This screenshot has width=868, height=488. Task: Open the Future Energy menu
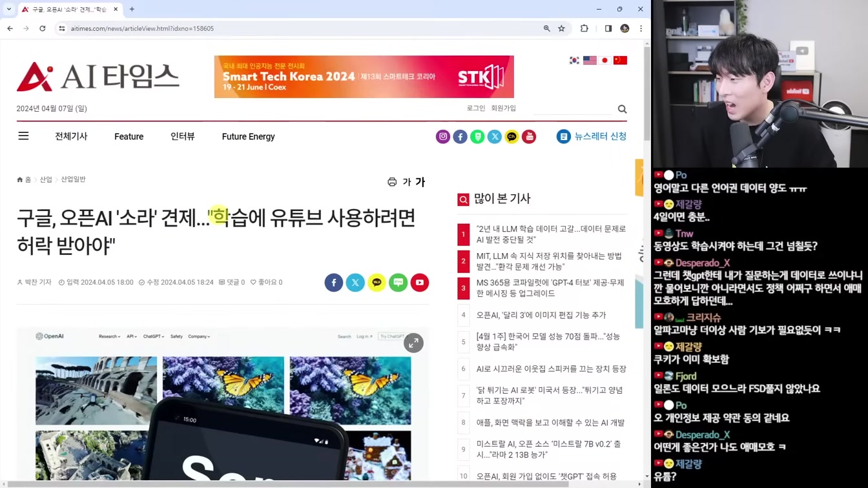248,136
